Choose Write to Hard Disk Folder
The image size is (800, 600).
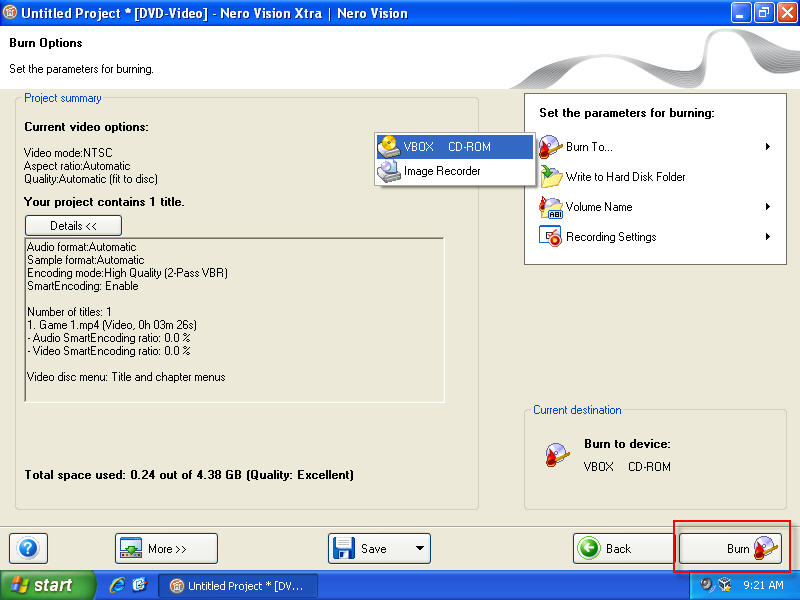tap(655, 177)
